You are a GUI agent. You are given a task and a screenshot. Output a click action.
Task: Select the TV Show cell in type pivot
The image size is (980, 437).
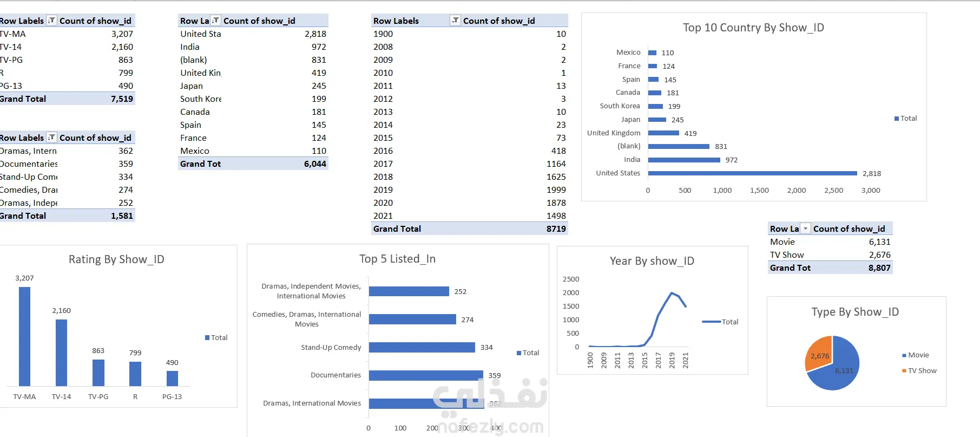tap(790, 255)
